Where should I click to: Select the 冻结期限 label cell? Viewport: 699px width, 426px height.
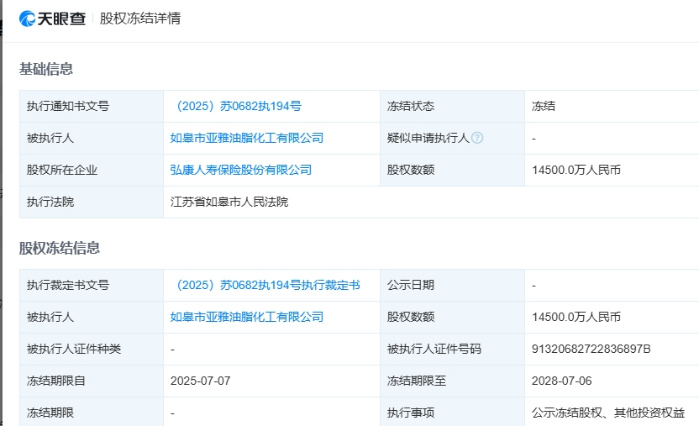pos(91,413)
